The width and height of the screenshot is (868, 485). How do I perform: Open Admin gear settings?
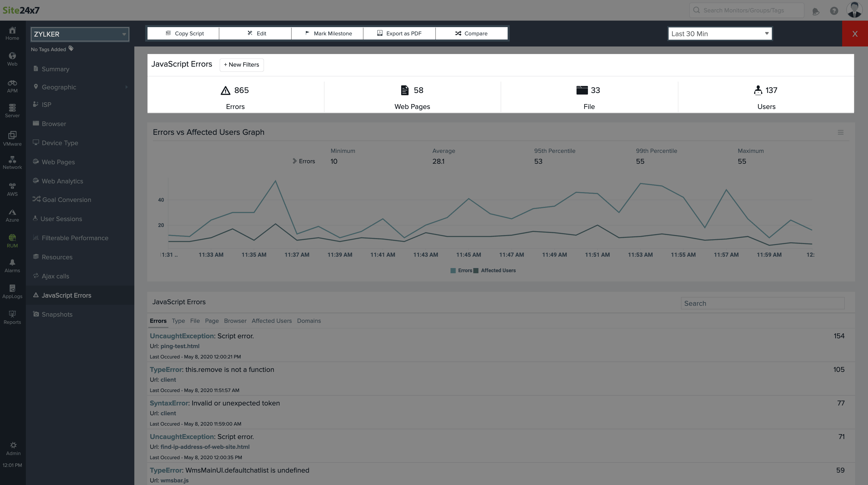coord(13,449)
